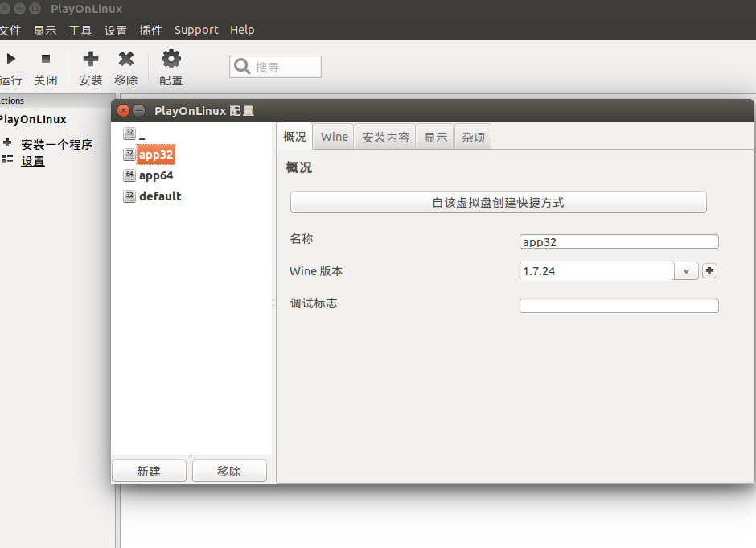Click list icon beside 设置 link
Image resolution: width=756 pixels, height=548 pixels.
point(7,159)
